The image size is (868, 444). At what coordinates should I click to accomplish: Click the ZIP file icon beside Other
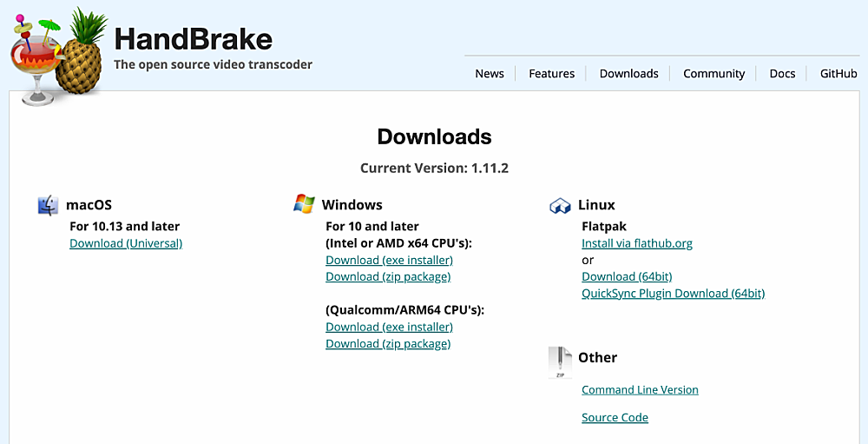click(x=560, y=362)
